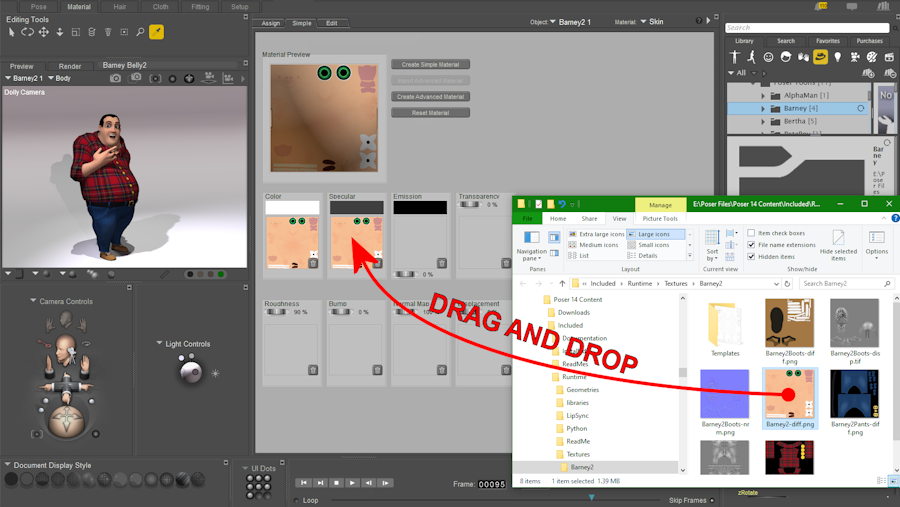Screen dimensions: 900x507
Task: Toggle the Item check boxes option
Action: pyautogui.click(x=752, y=233)
